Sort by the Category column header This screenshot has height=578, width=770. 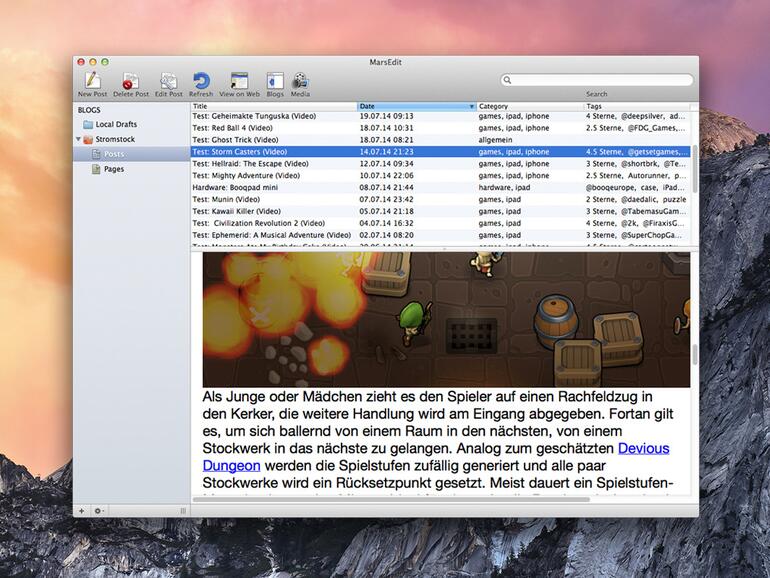(x=530, y=106)
